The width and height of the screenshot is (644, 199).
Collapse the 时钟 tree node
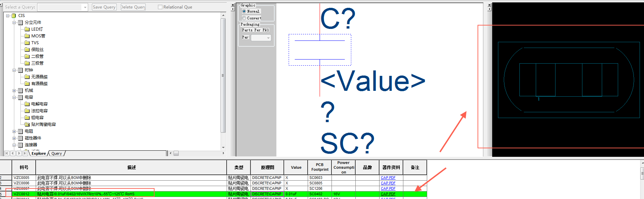click(x=14, y=70)
